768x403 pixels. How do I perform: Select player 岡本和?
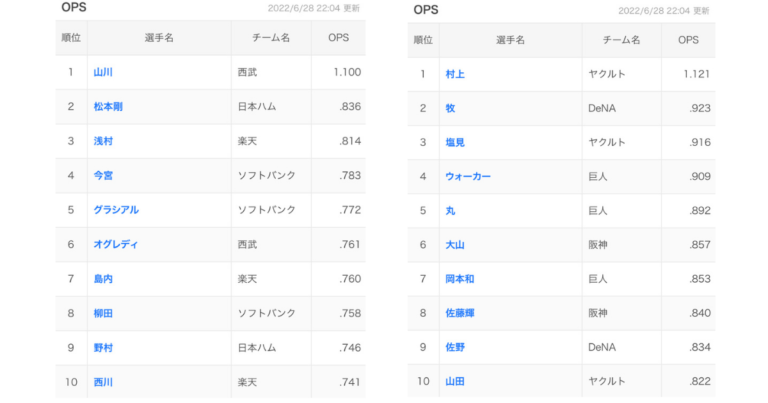tap(462, 279)
